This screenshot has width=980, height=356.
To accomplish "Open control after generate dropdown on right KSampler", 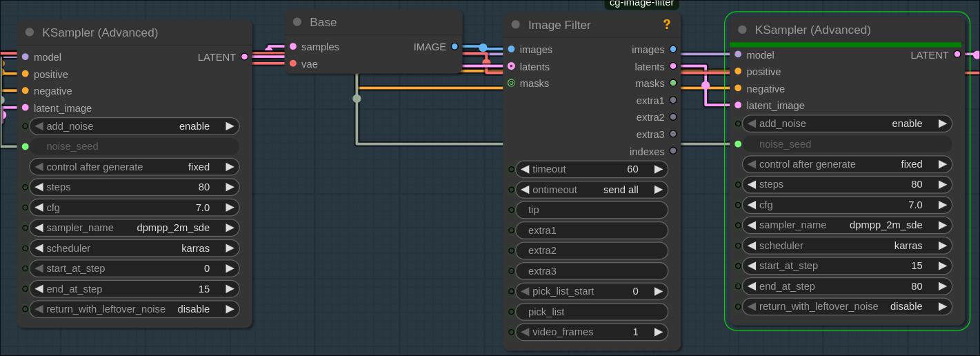I will tap(847, 164).
